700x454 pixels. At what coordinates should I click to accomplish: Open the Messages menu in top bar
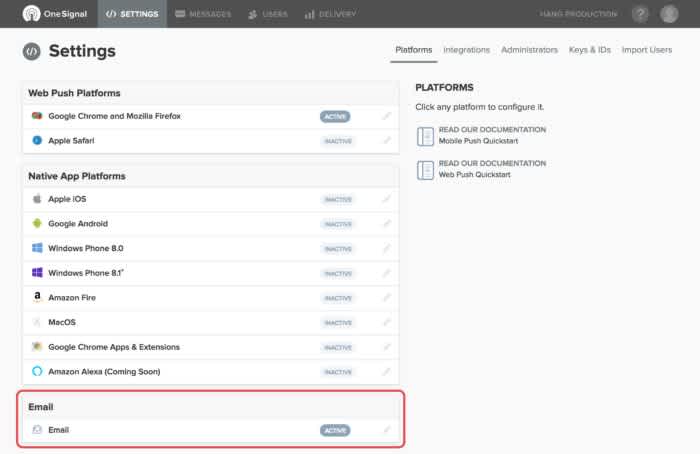(x=203, y=14)
